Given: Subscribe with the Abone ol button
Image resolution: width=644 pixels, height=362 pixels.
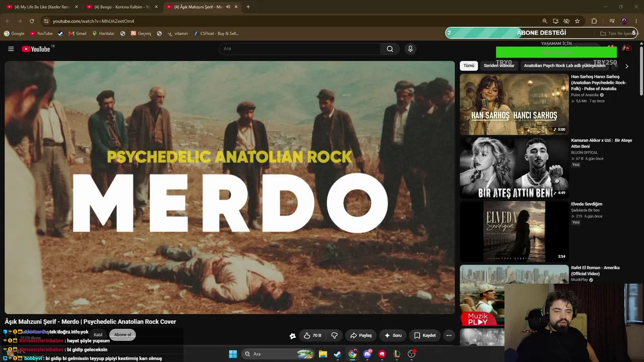Looking at the screenshot, I should (x=122, y=335).
